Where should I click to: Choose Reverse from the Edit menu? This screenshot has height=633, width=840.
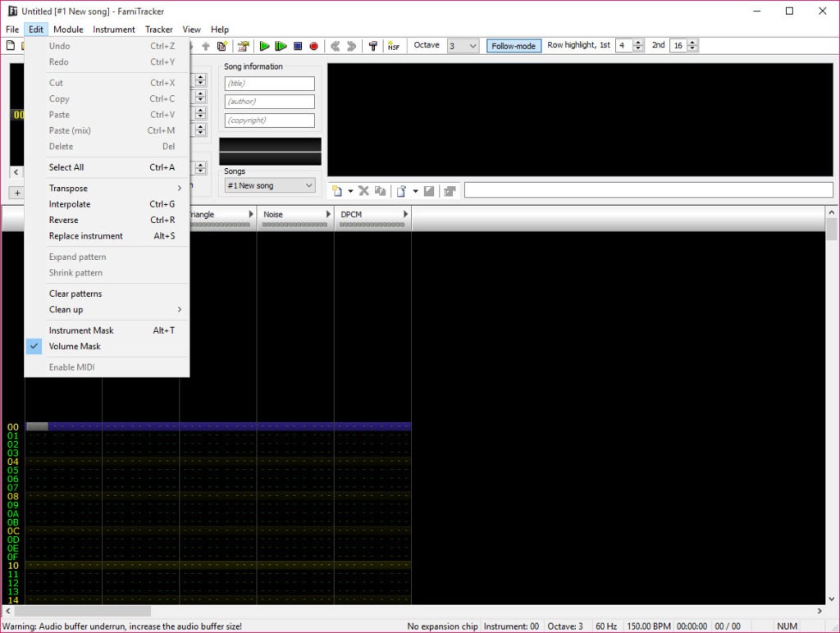(x=107, y=220)
